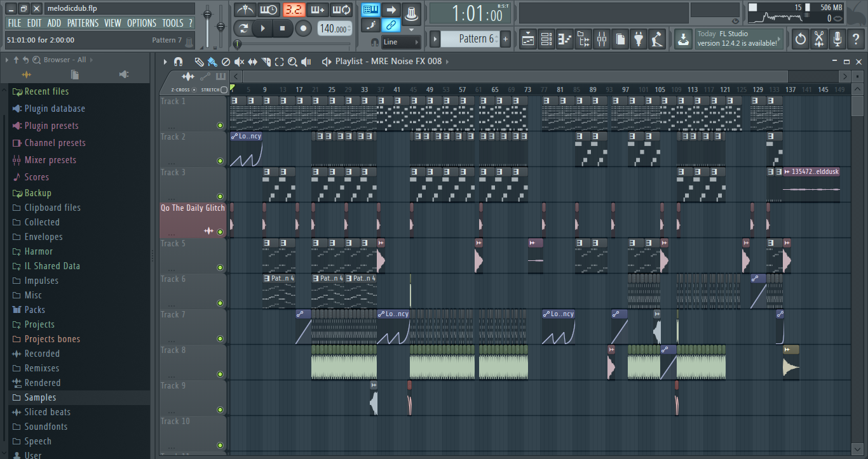This screenshot has width=868, height=459.
Task: Click the download update icon
Action: coord(682,39)
